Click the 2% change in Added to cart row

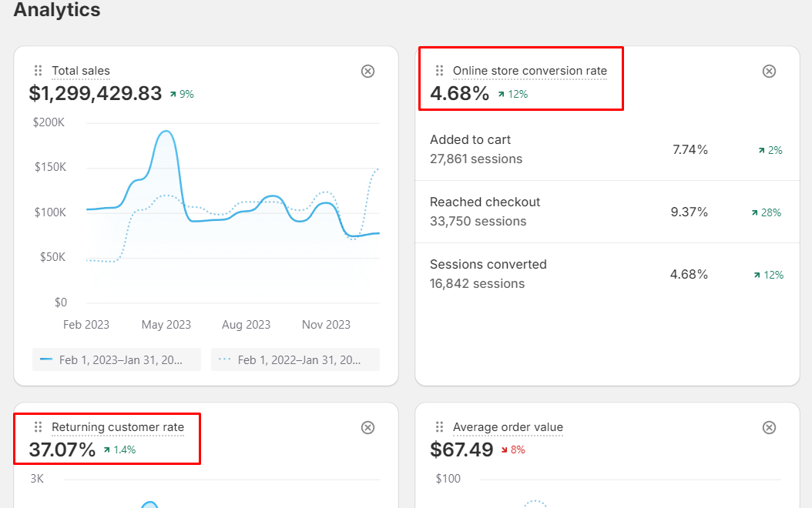(x=770, y=151)
